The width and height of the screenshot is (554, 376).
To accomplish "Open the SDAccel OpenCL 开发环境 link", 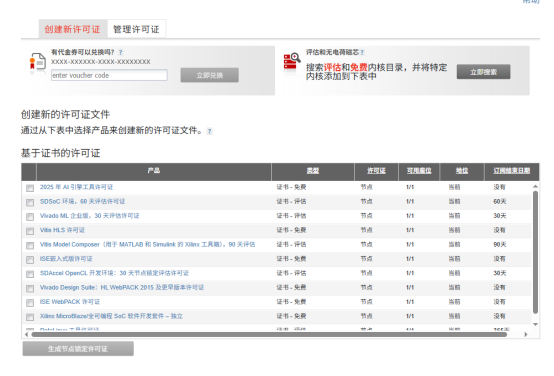I will (x=114, y=273).
